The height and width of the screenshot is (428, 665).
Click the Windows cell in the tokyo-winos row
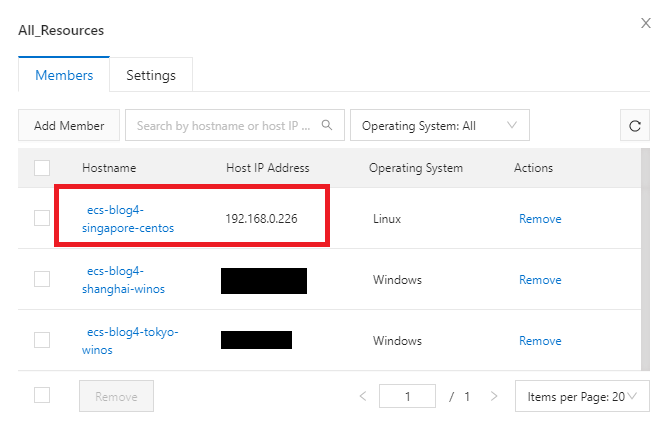(x=397, y=341)
